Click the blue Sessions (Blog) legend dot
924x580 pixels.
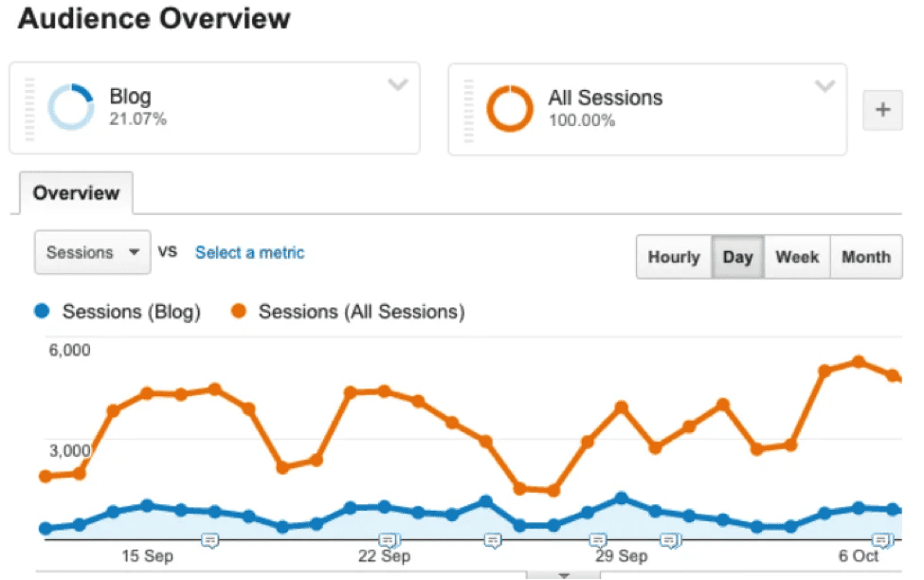[x=42, y=311]
